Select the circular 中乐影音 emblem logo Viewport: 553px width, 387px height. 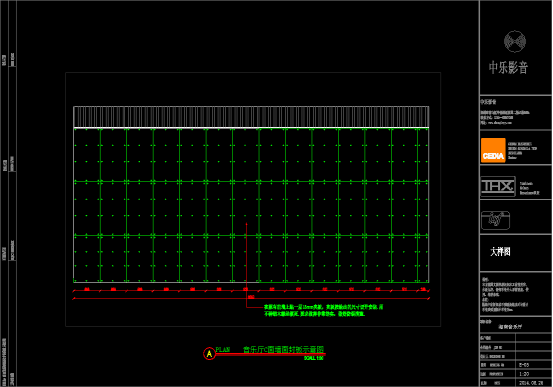point(515,41)
